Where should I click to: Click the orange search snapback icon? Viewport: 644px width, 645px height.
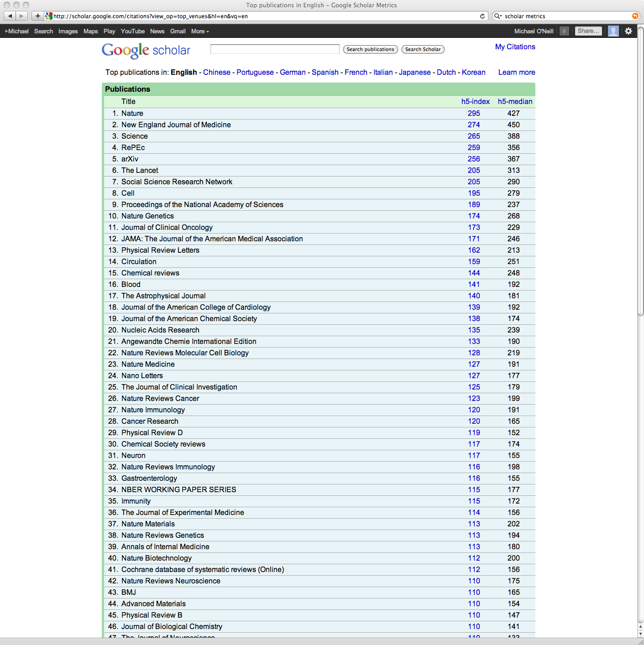pyautogui.click(x=635, y=16)
